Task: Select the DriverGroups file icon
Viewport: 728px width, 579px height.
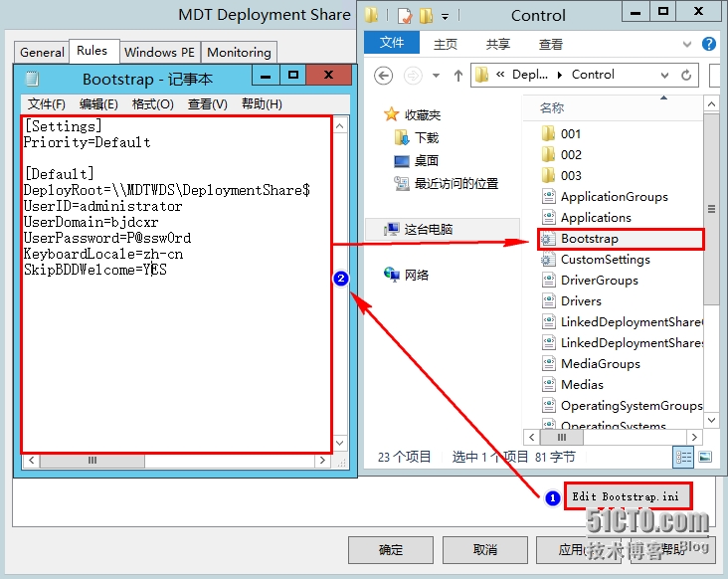Action: pyautogui.click(x=548, y=280)
